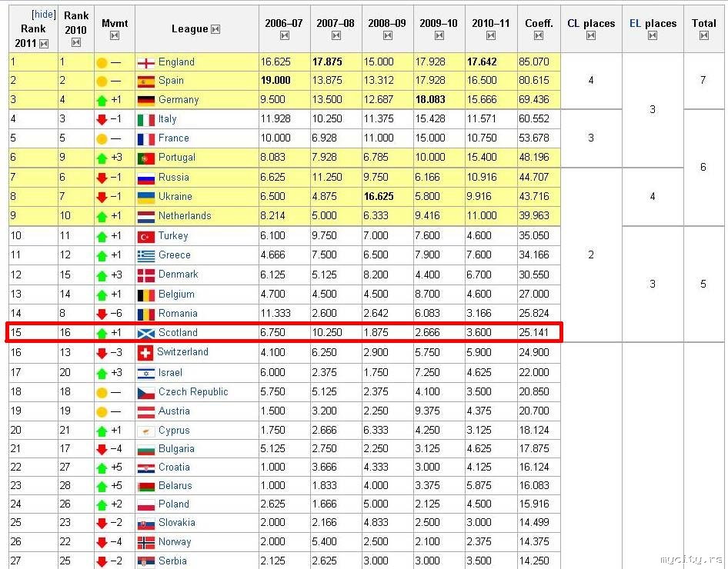The image size is (728, 569).
Task: Select Italy's coefficient 60.552
Action: point(533,118)
